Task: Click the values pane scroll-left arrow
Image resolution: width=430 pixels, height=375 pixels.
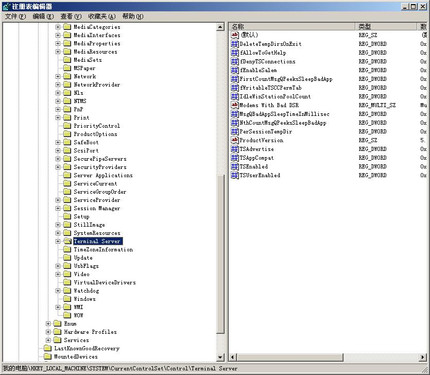Action: click(233, 357)
